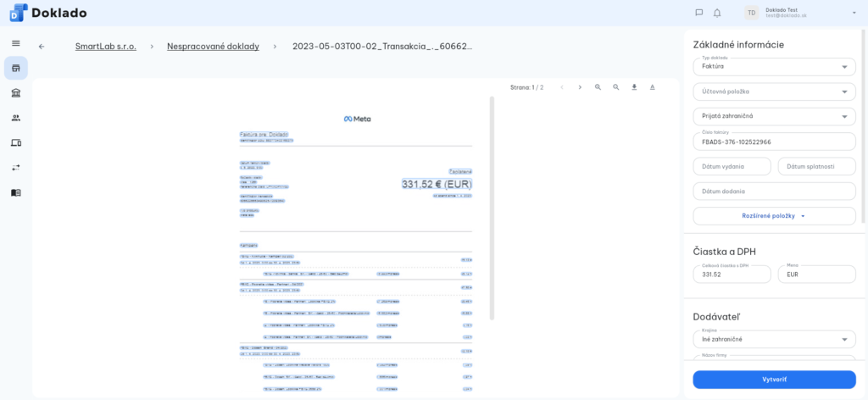Viewport: 868px width, 400px height.
Task: Click the Doklado logo
Action: (48, 13)
